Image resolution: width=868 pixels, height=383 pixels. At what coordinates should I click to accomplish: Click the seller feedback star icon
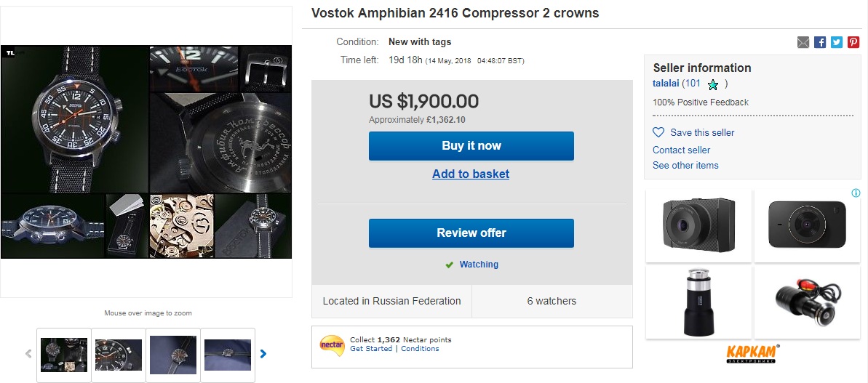click(x=713, y=84)
